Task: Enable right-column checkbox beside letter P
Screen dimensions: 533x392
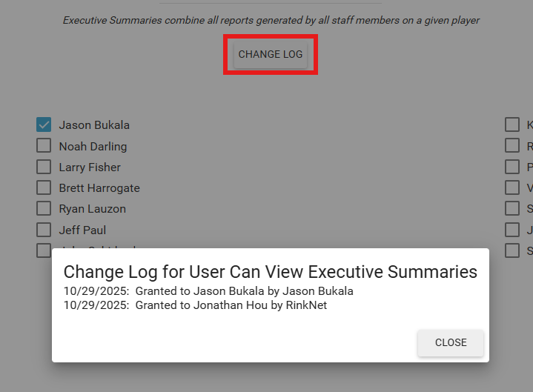Action: click(x=512, y=167)
